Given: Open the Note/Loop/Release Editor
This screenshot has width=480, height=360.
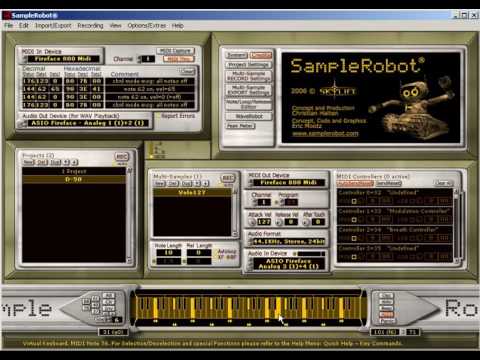Looking at the screenshot, I should (x=249, y=104).
